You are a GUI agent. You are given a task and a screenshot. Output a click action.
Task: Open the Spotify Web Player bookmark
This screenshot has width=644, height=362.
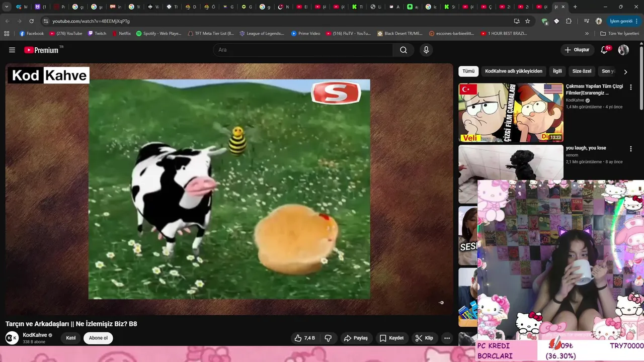pyautogui.click(x=158, y=34)
